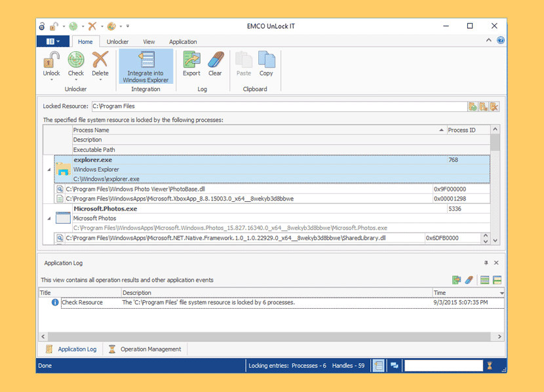Click the Check radar icon in quick access toolbar
This screenshot has height=392, width=544.
pos(73,26)
